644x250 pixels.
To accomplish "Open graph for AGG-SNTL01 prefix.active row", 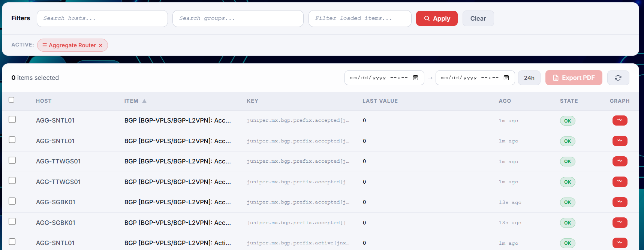I will pos(620,243).
